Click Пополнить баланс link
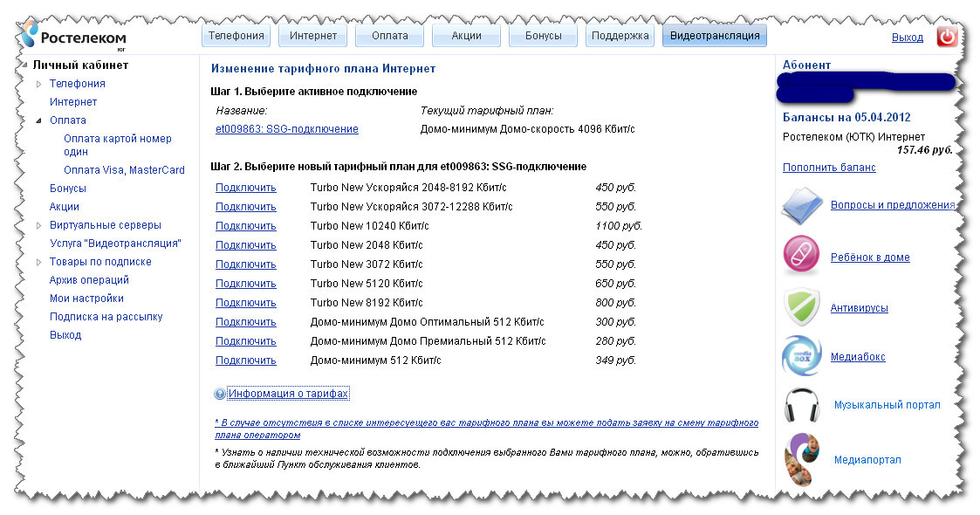Screen dimensions: 980x515 click(x=829, y=168)
